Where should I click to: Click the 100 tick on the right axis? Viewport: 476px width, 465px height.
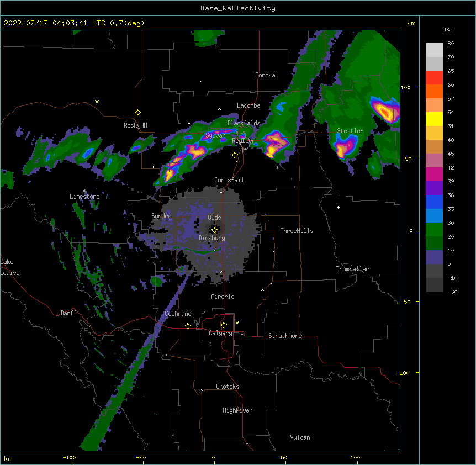(405, 87)
